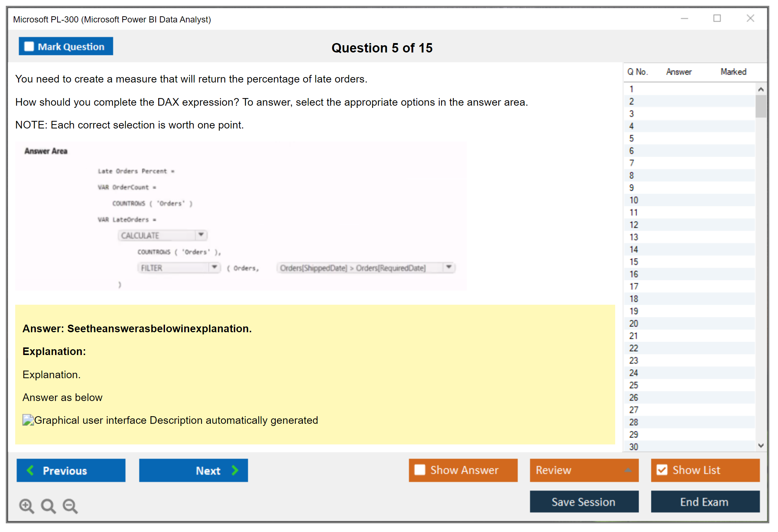Viewport: 778px width, 532px height.
Task: Open the FILTER function dropdown
Action: coord(215,267)
